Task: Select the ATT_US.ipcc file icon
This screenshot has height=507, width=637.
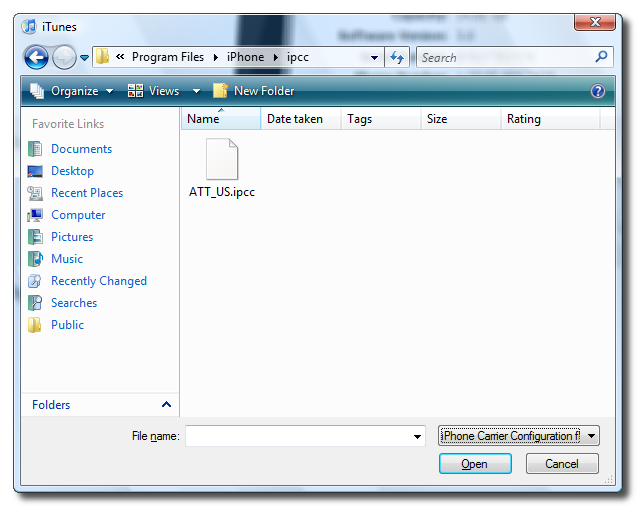Action: click(222, 159)
